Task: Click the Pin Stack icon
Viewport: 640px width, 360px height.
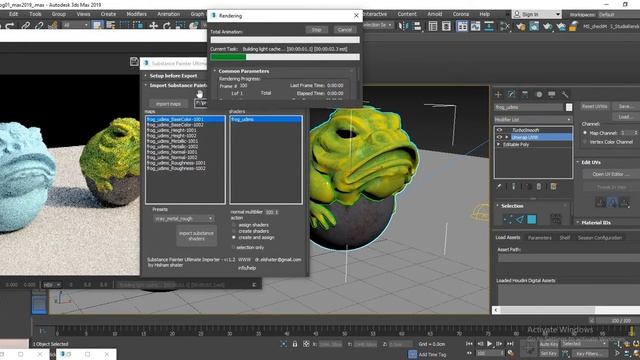Action: [x=499, y=187]
